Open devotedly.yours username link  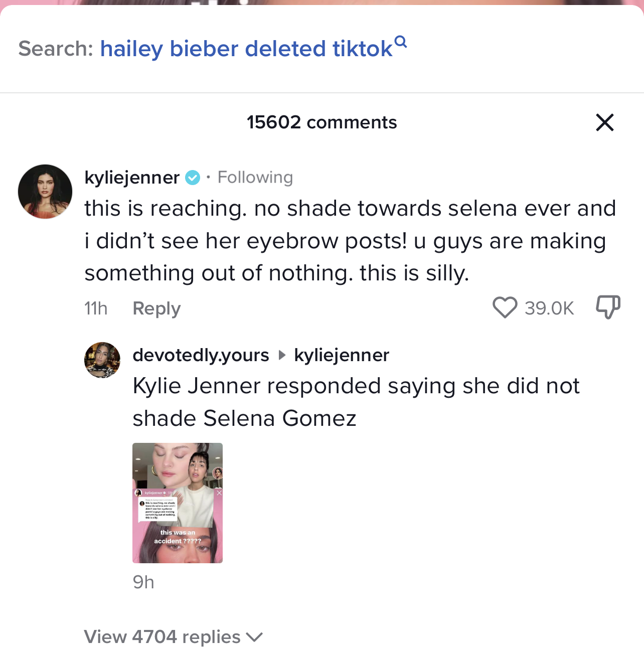pos(201,355)
